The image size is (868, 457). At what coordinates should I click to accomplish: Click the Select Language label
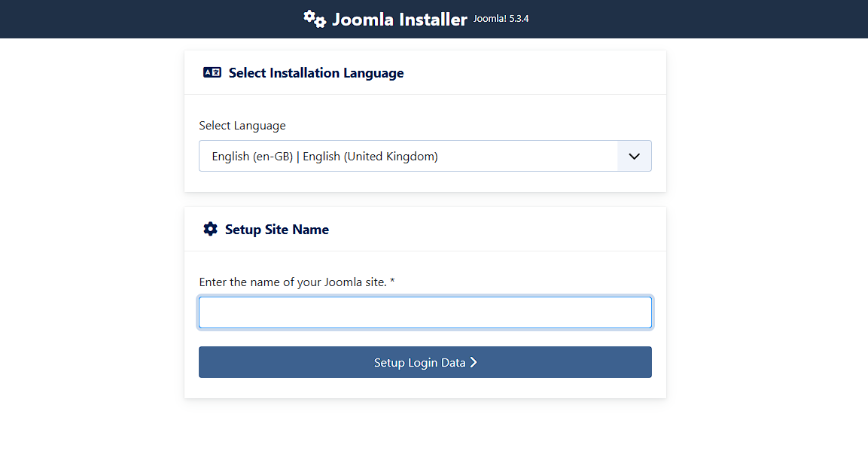tap(242, 125)
